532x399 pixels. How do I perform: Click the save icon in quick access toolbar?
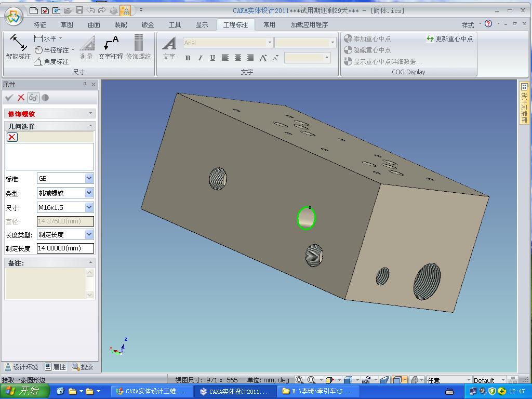pos(79,10)
